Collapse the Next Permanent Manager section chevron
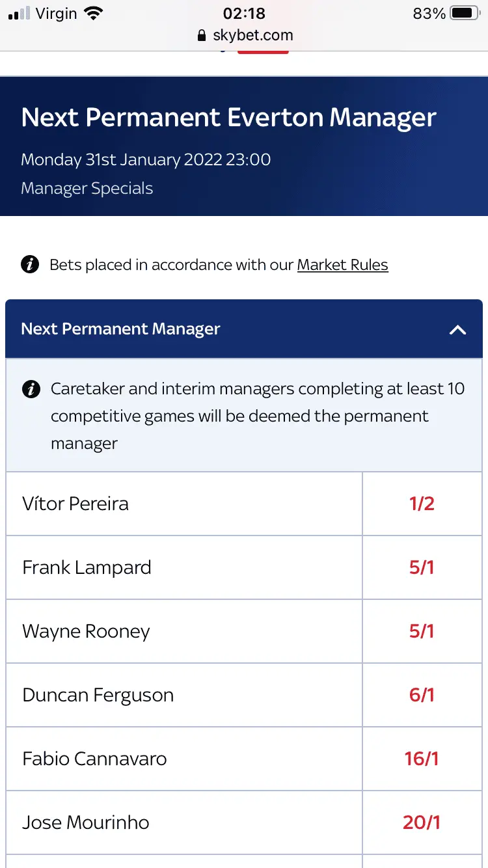Viewport: 488px width, 868px height. pyautogui.click(x=457, y=329)
